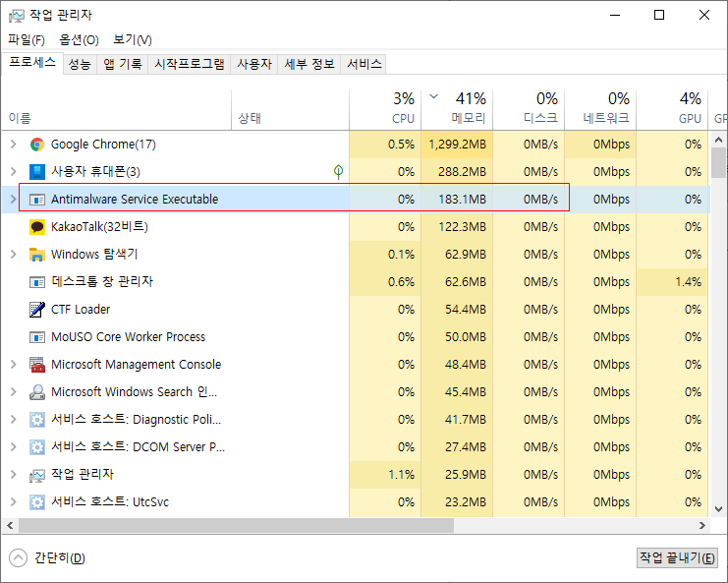Viewport: 728px width, 583px height.
Task: Click the 간단히(D) fewer details link
Action: point(59,557)
